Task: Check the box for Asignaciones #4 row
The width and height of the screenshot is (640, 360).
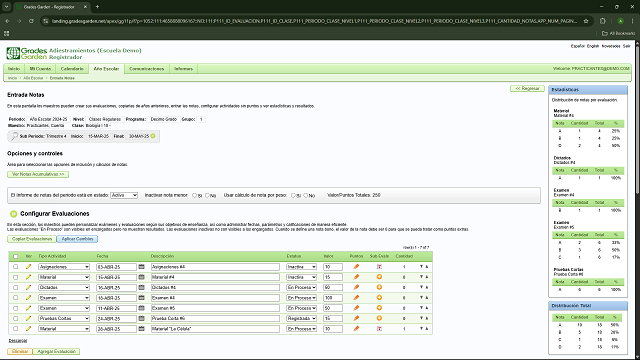Action: [x=16, y=267]
